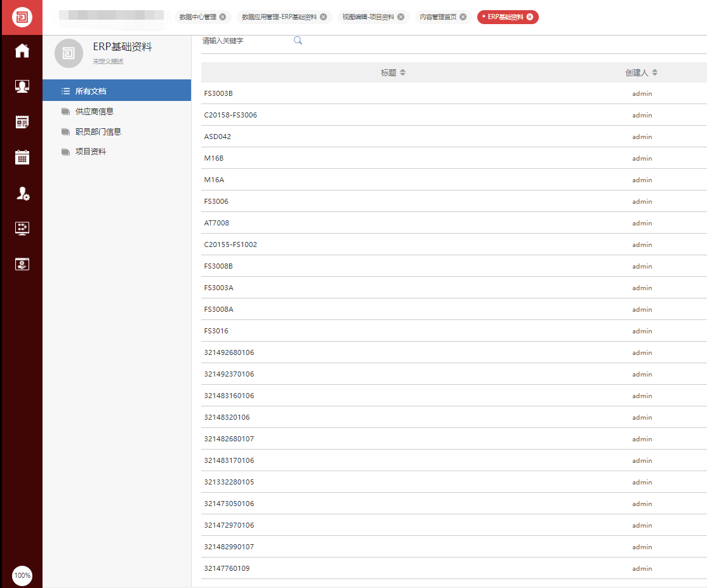Open document C20155-FS1002
The image size is (707, 588).
[230, 244]
